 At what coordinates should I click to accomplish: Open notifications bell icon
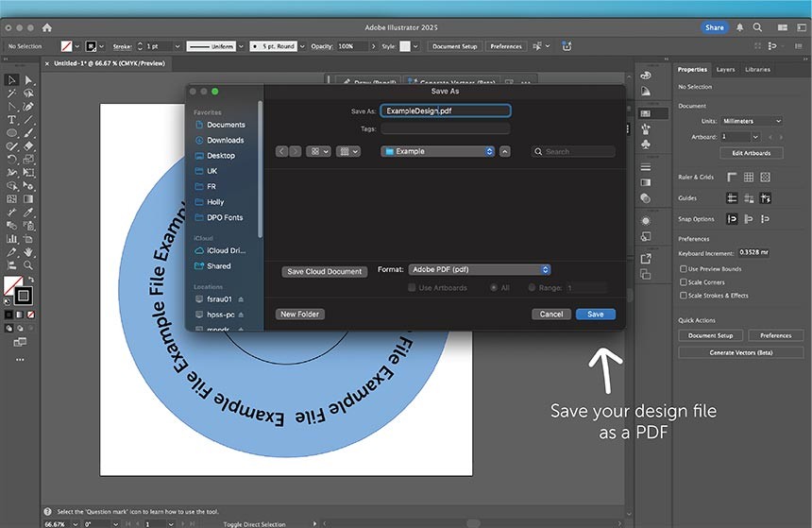740,27
